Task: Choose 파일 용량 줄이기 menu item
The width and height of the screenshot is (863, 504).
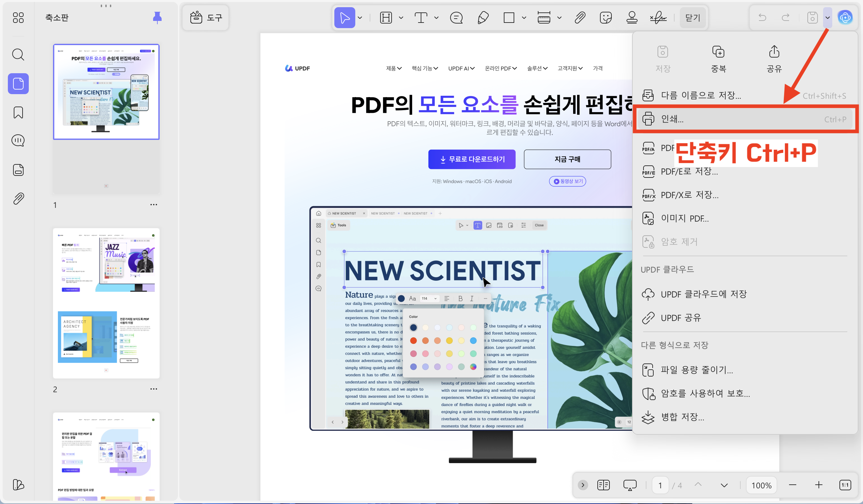Action: (745, 370)
